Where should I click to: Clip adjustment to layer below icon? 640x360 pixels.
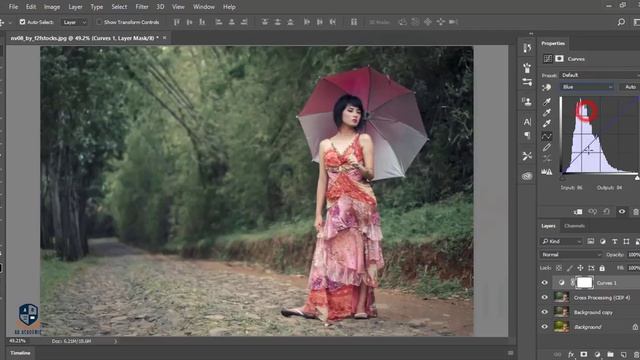578,211
